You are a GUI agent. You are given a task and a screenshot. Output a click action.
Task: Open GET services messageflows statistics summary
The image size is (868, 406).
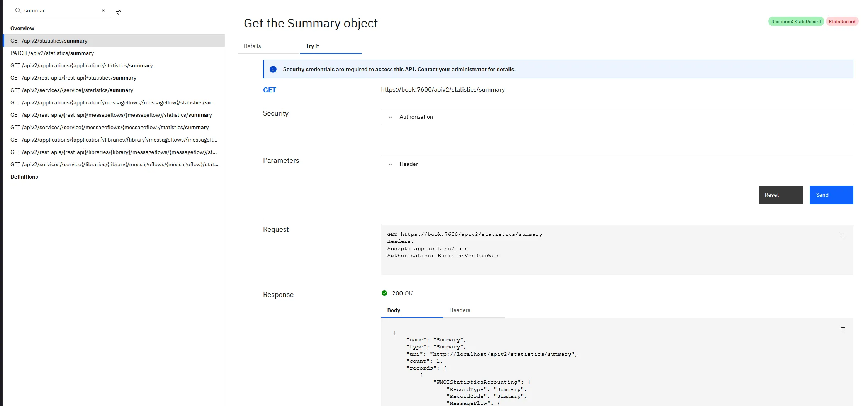pyautogui.click(x=114, y=127)
